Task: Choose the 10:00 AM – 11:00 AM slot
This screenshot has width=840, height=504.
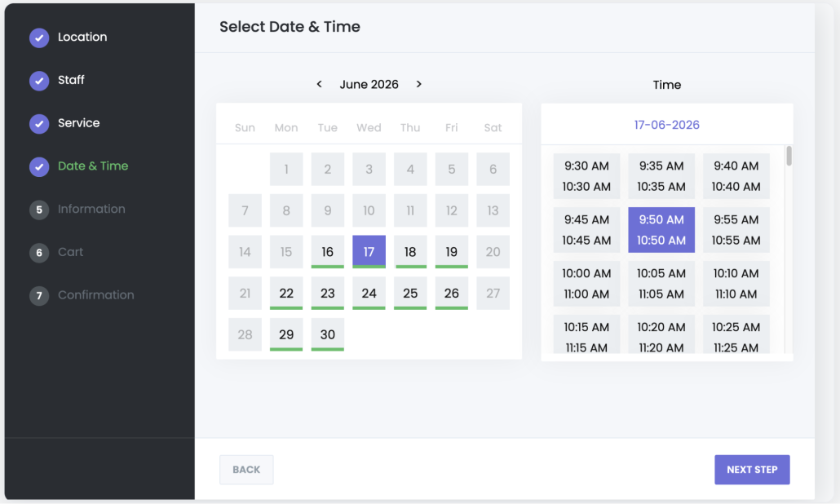Action: (x=586, y=283)
